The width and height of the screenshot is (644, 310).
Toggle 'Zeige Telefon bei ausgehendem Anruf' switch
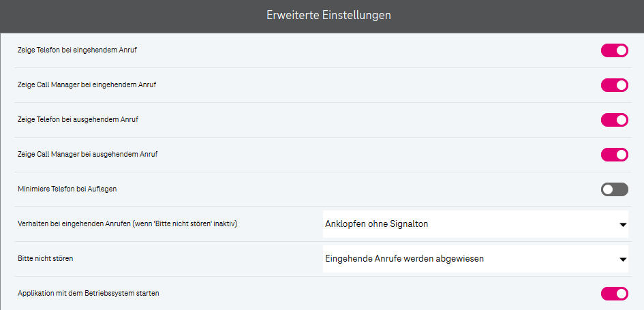click(614, 120)
